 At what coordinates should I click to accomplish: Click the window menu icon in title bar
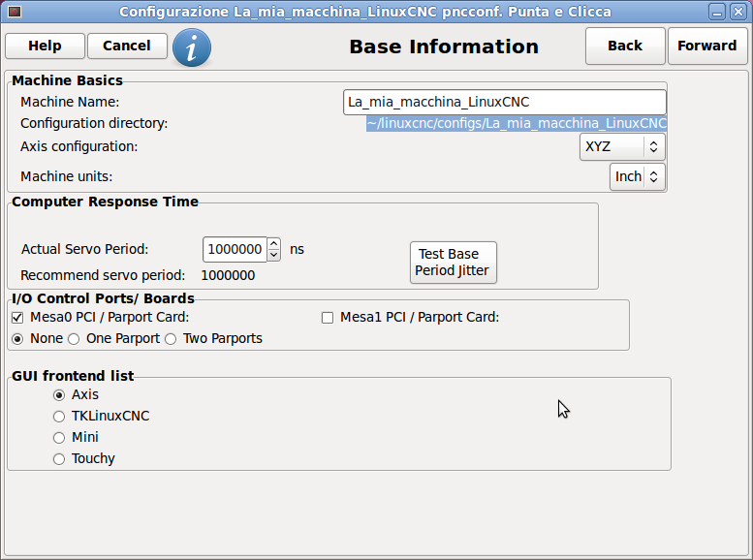tap(15, 11)
